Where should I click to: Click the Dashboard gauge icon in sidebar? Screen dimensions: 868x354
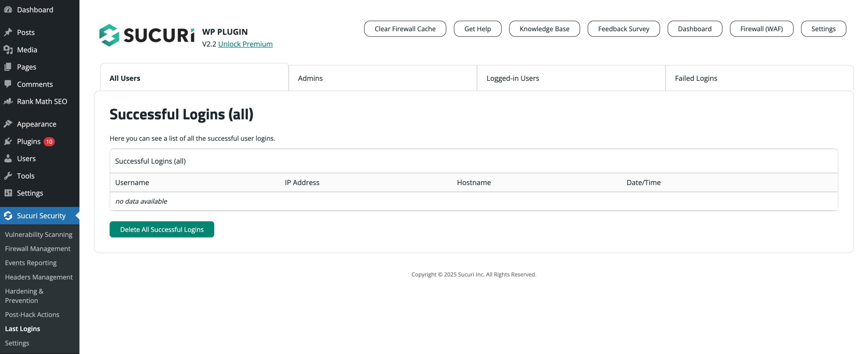8,10
